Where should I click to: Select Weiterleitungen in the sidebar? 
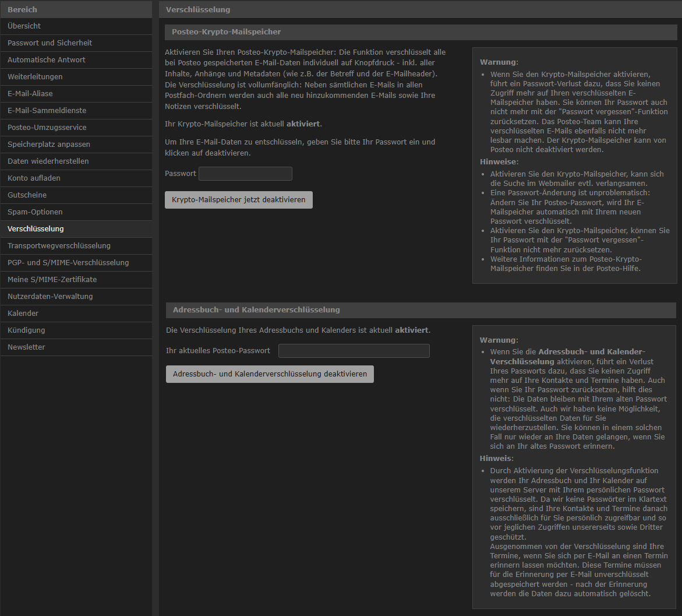76,77
